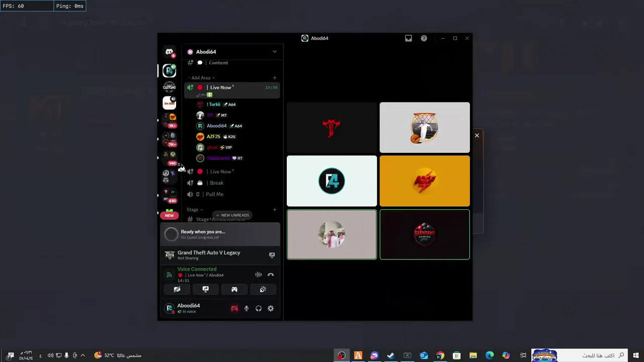Open server folder with 610 badge

pyautogui.click(x=170, y=196)
